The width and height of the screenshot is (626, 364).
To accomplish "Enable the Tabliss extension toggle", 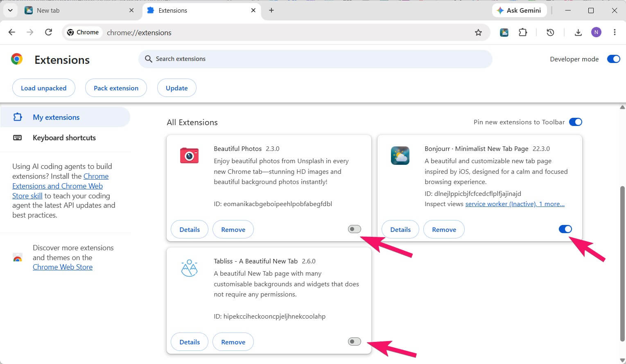I will 355,342.
